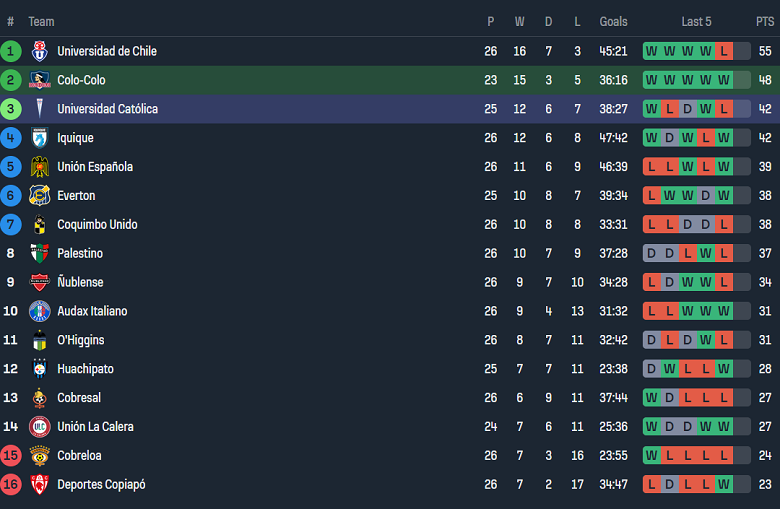Click the Universidad de Chile club crest
Screen dimensions: 780x509
39,51
